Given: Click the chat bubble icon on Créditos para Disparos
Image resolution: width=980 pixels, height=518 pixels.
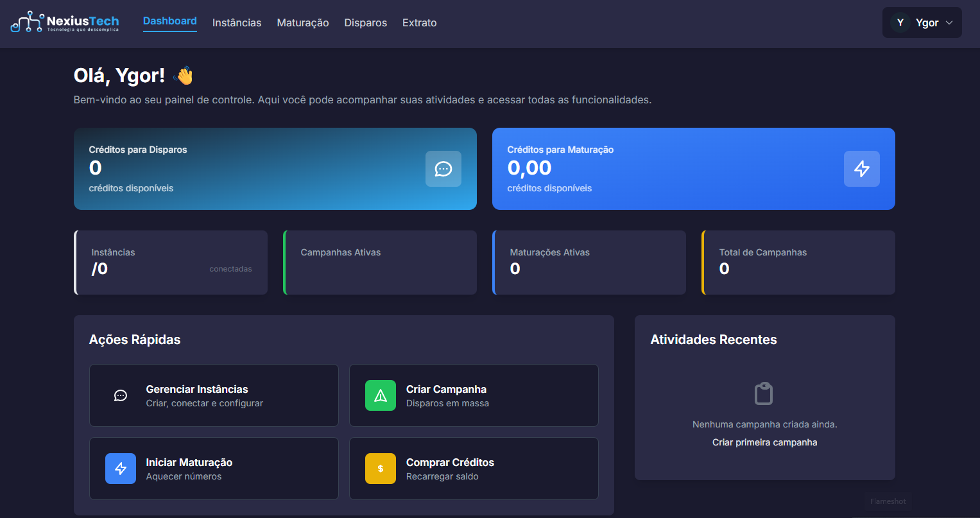Looking at the screenshot, I should (443, 169).
